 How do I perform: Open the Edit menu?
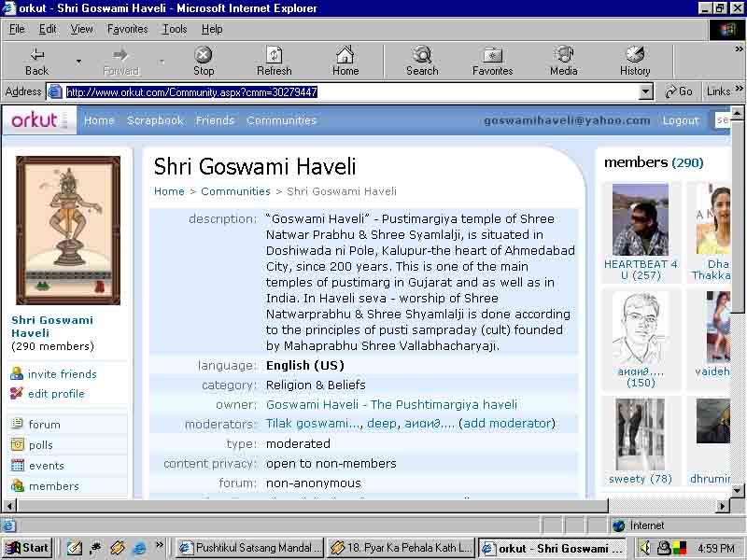[48, 29]
